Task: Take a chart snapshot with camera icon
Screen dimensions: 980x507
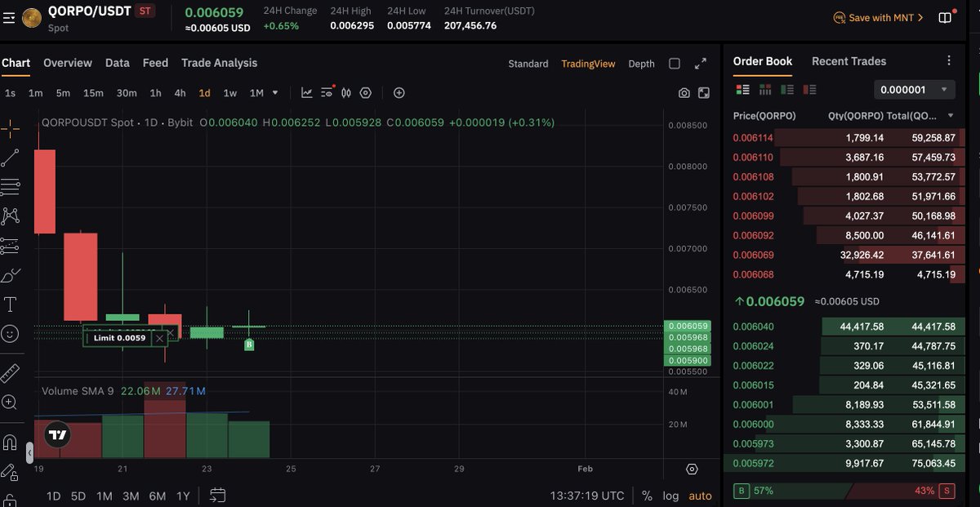Action: pyautogui.click(x=684, y=93)
